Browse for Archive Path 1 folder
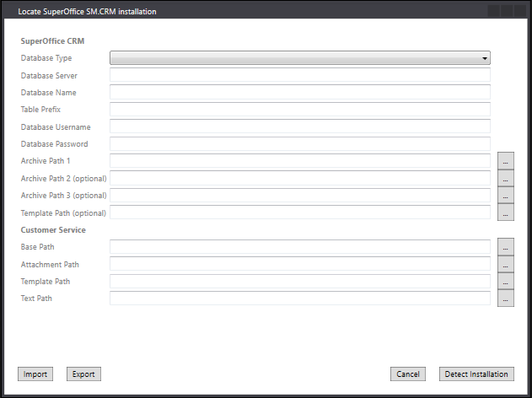This screenshot has height=398, width=532. pyautogui.click(x=506, y=161)
